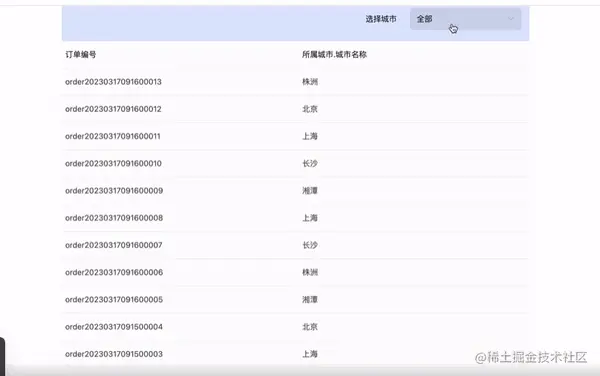Select order20230317091500003 cell
The image size is (600, 376).
[x=114, y=354]
